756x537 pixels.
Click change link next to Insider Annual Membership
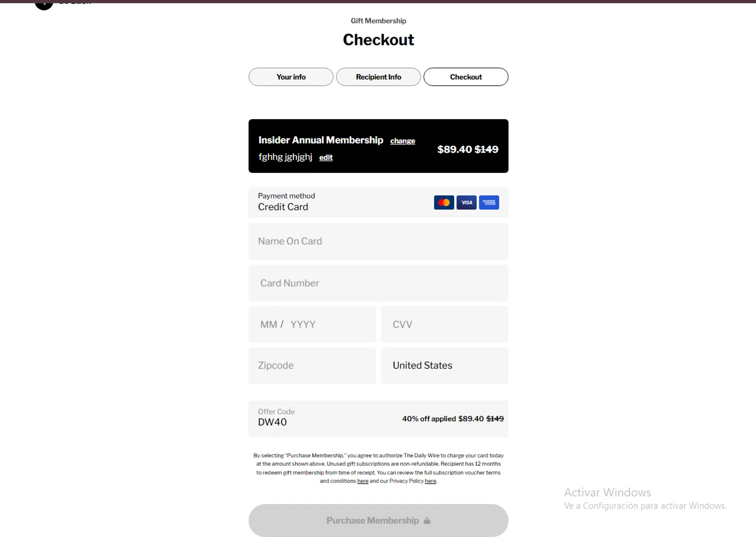coord(402,141)
